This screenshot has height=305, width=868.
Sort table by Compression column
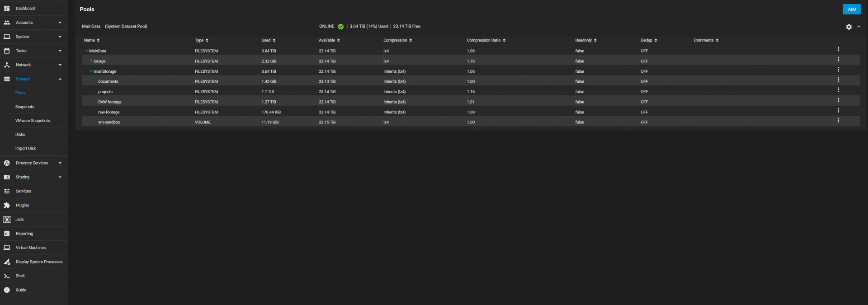pos(398,40)
